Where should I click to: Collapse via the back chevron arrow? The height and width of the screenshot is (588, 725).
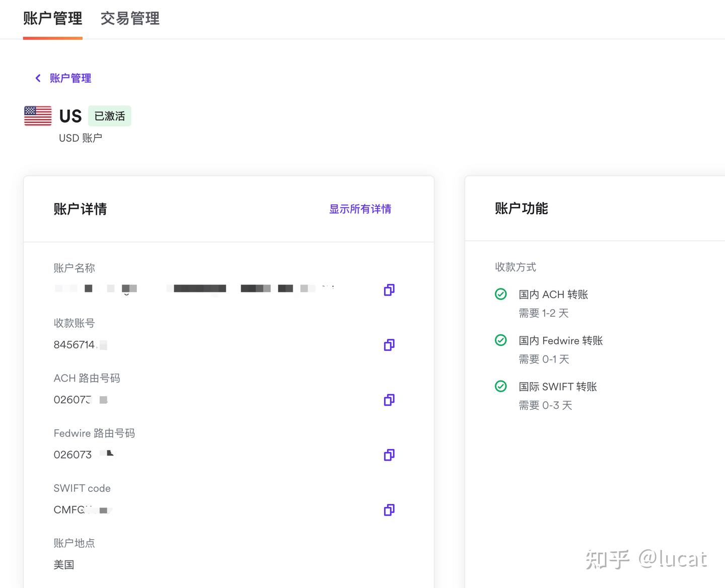38,78
